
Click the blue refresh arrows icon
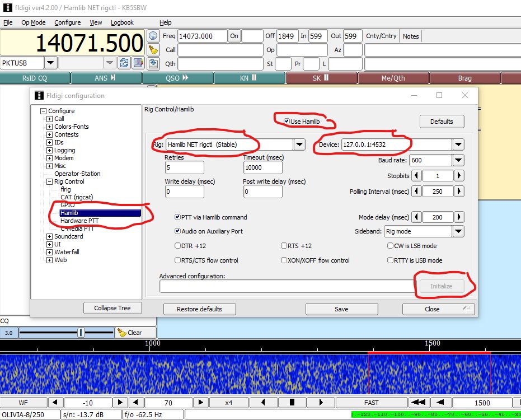(x=124, y=63)
